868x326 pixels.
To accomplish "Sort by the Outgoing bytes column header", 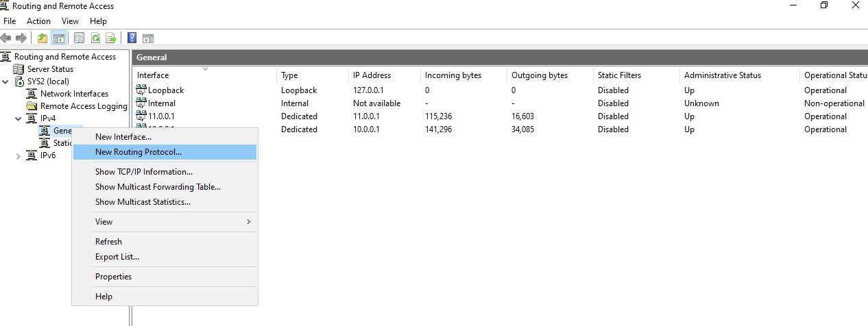I will pos(550,75).
